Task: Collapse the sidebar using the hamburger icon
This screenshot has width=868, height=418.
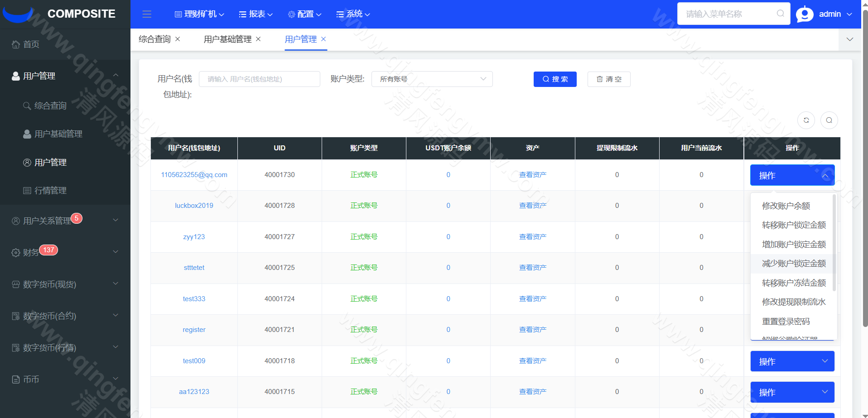Action: 147,14
